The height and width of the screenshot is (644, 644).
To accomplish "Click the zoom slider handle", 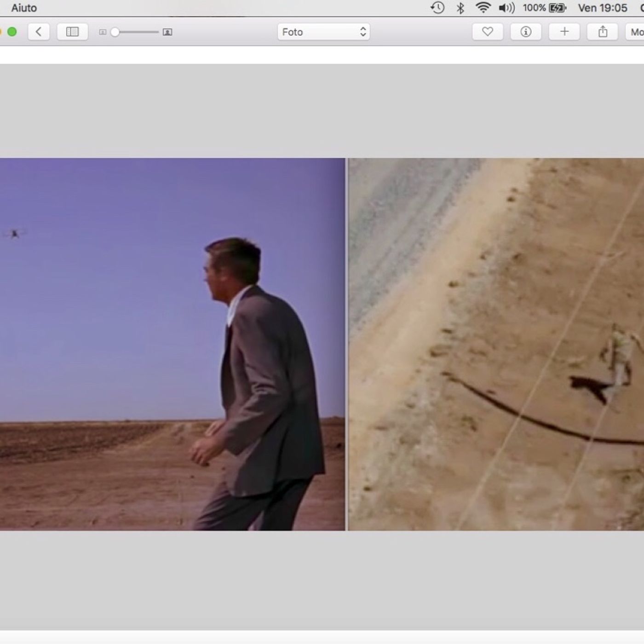I will click(115, 32).
